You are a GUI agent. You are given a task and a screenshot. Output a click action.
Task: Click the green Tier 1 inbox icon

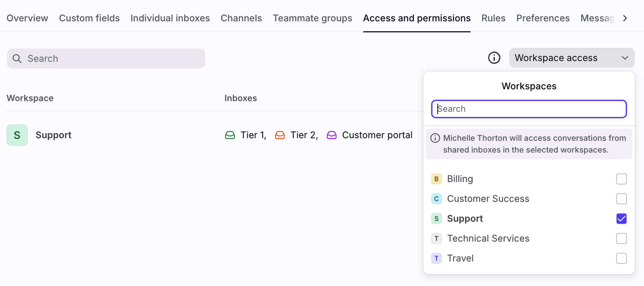[230, 135]
